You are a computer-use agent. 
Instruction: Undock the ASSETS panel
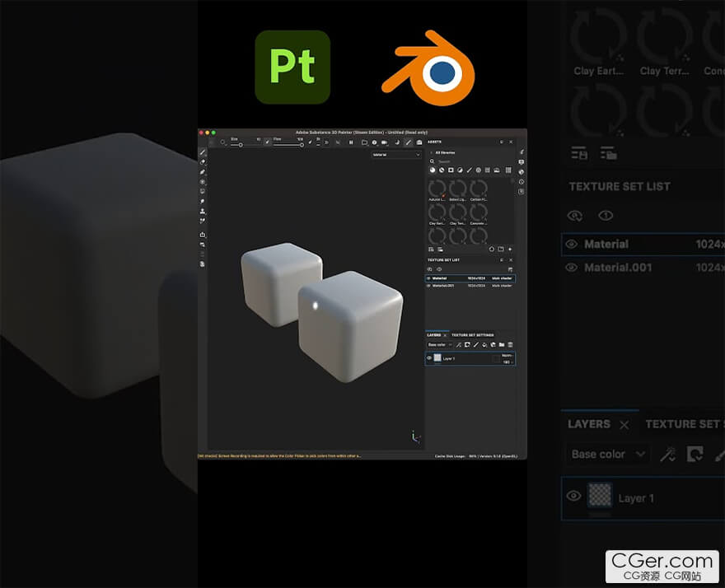click(502, 142)
